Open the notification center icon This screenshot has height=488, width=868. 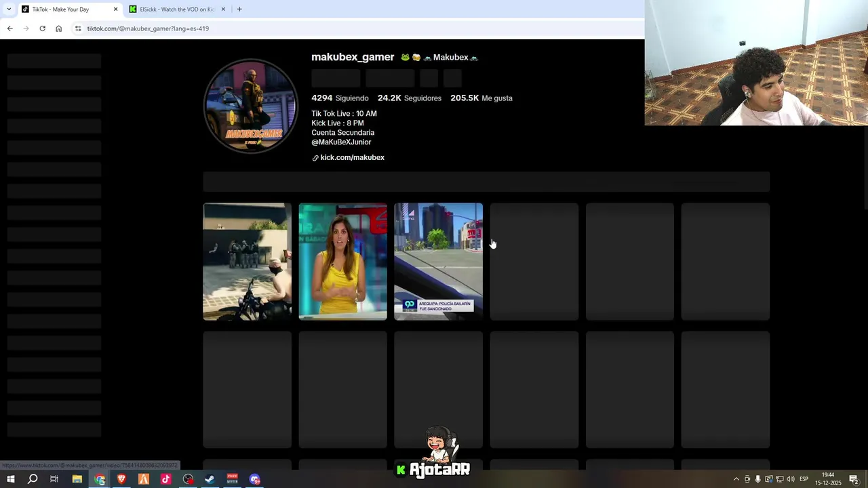[854, 479]
